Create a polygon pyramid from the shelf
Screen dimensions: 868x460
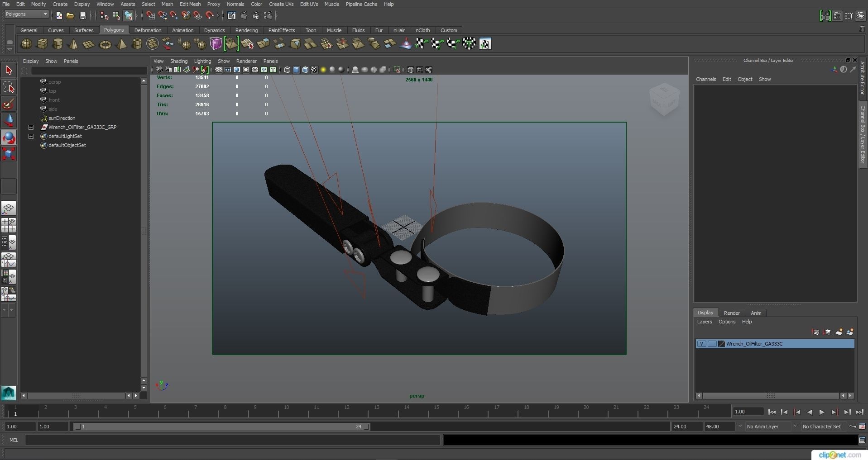pos(121,44)
